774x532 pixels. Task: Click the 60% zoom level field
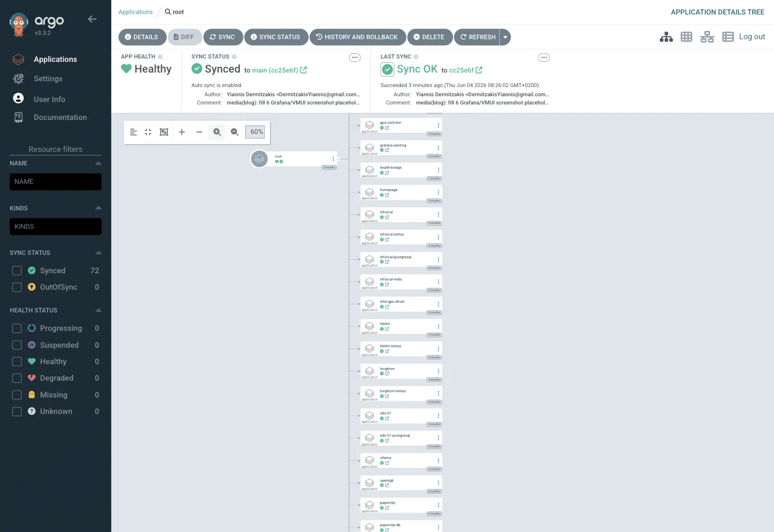pos(255,132)
